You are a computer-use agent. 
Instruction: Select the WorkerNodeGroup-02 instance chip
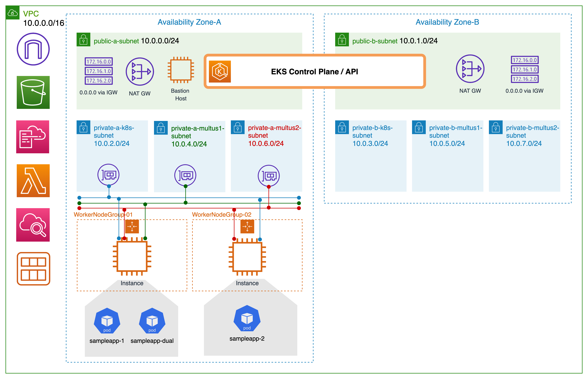(x=247, y=257)
